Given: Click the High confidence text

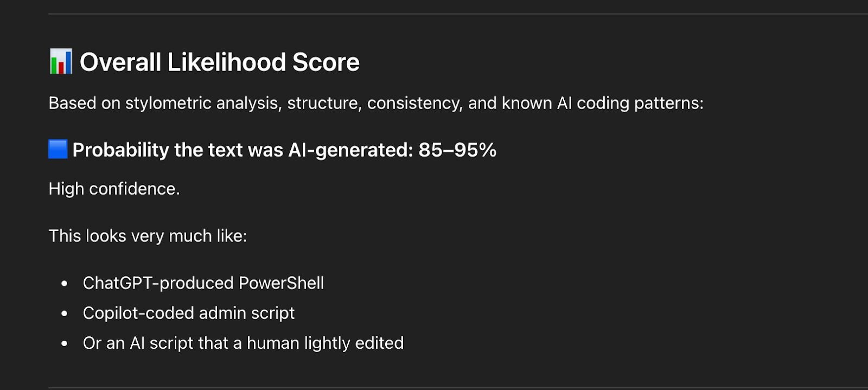Looking at the screenshot, I should click(x=114, y=189).
